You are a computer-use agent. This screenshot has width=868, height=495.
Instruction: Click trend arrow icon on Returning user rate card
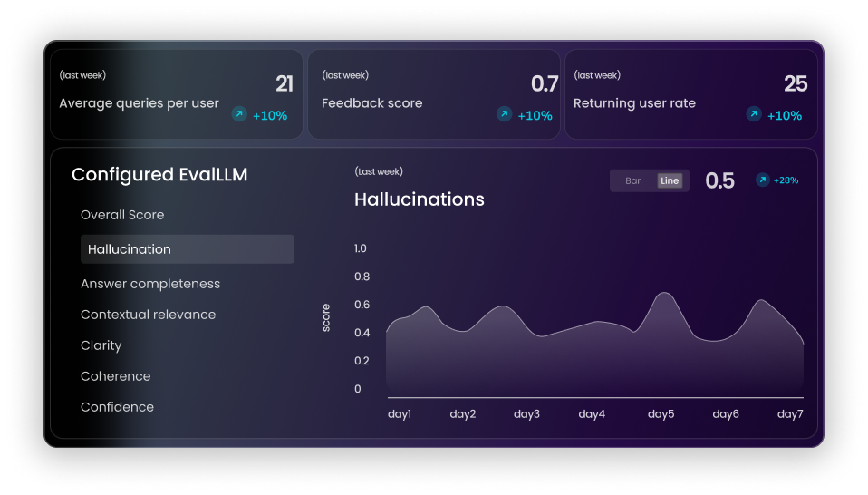coord(754,114)
